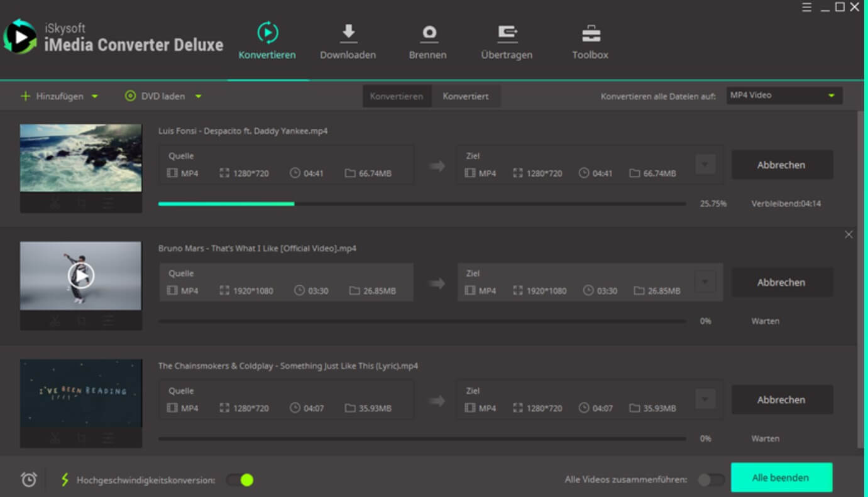
Task: Click the crop icon under Bruno Mars thumbnail
Action: click(x=82, y=320)
